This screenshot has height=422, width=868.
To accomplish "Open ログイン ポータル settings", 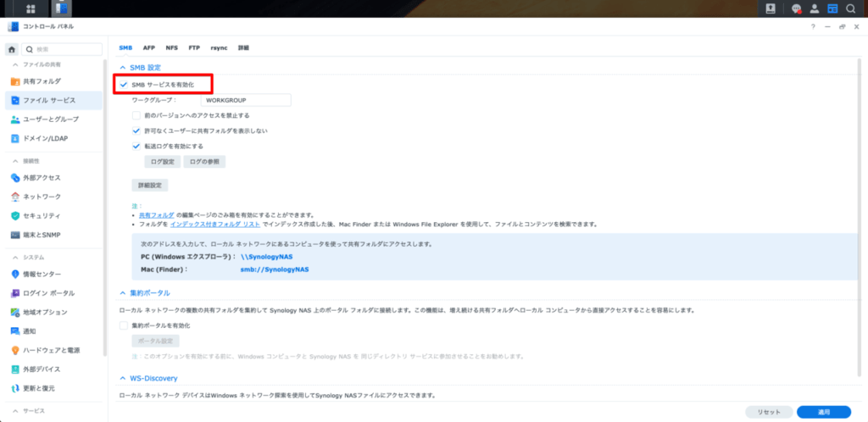I will click(53, 293).
